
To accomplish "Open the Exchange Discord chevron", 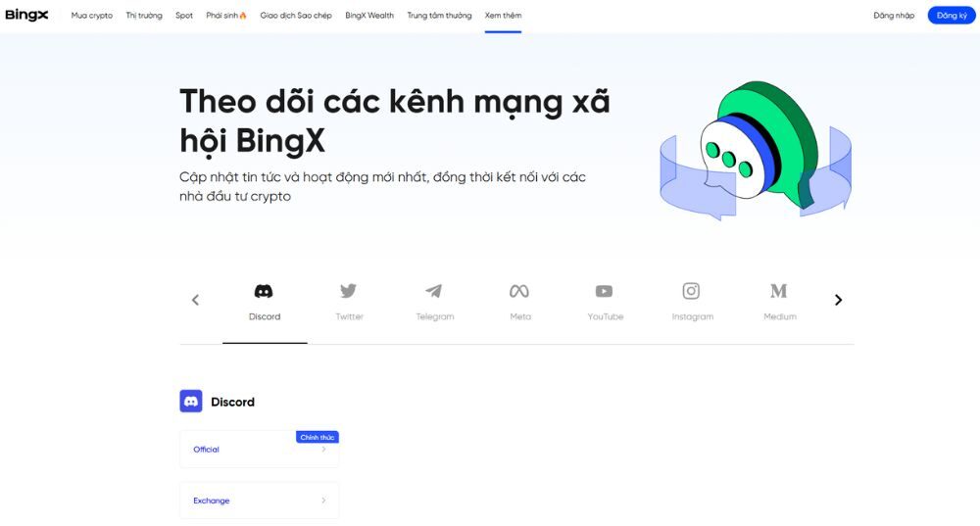I will pyautogui.click(x=323, y=501).
